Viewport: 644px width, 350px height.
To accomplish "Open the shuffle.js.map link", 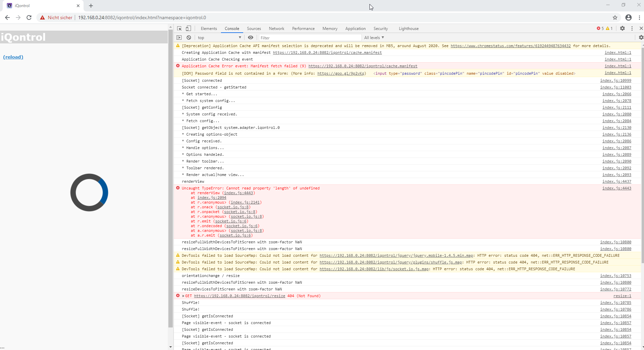I will tap(391, 262).
